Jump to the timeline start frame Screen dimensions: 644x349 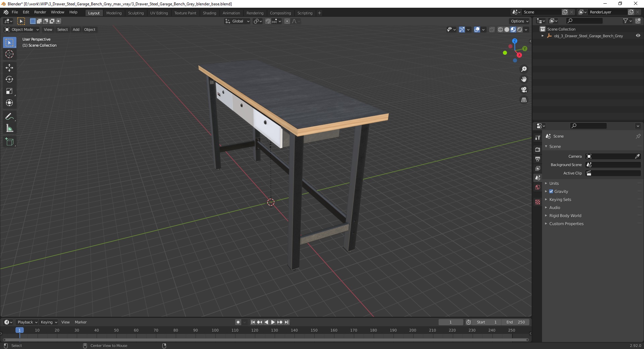[x=253, y=322]
